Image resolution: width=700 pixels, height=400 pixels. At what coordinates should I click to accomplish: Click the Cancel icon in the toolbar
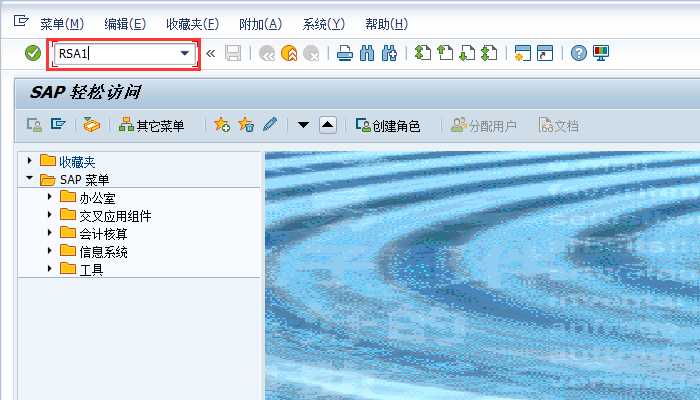tap(311, 54)
